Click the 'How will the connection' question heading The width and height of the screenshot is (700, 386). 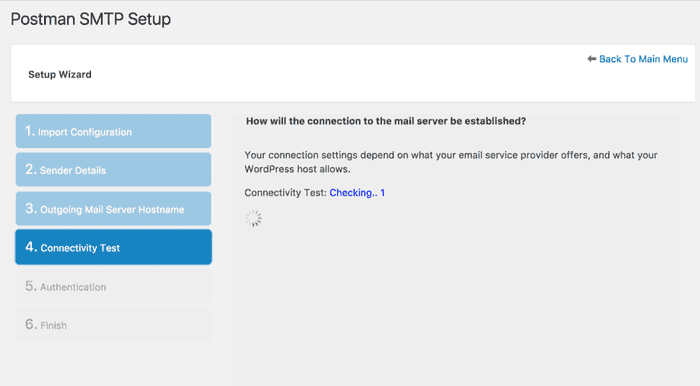click(386, 121)
